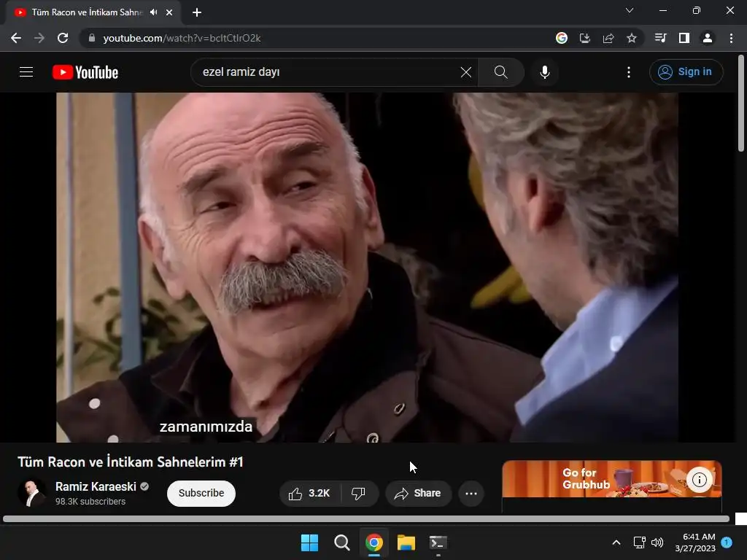Viewport: 747px width, 560px height.
Task: Toggle the Chrome side panel icon
Action: (x=684, y=38)
